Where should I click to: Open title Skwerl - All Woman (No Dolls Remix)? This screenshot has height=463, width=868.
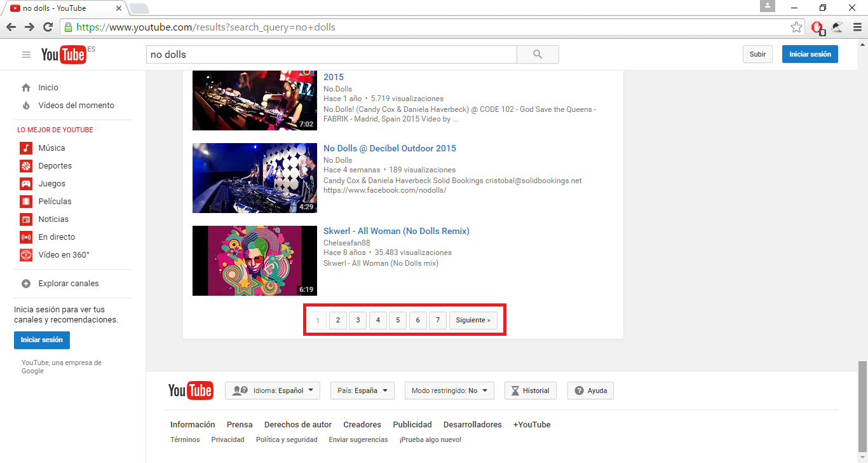(x=397, y=231)
